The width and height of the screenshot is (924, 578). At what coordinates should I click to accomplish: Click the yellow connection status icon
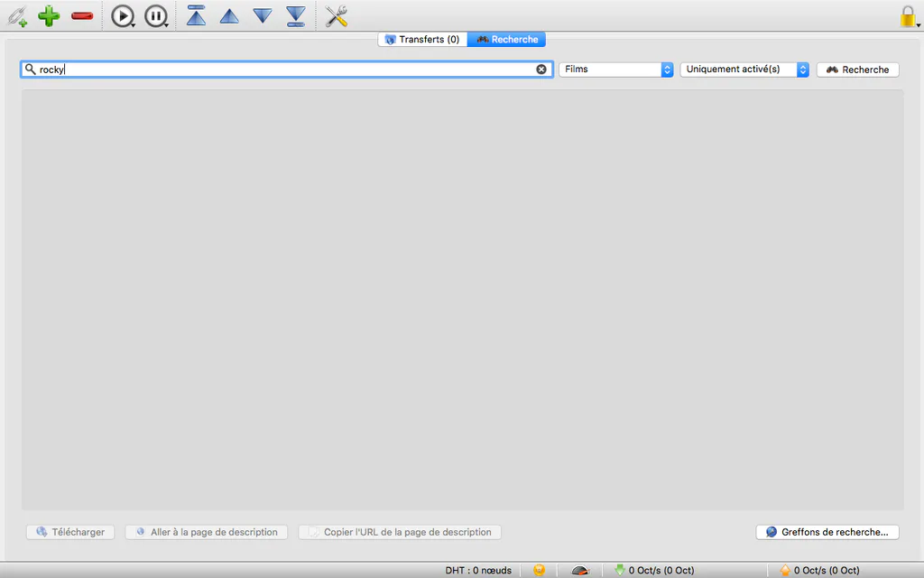540,571
